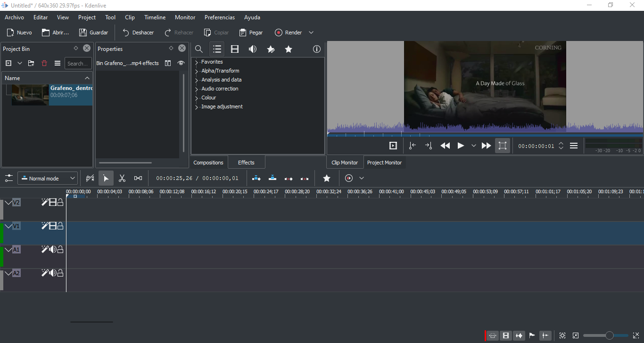Toggle snap in timeline
This screenshot has width=644, height=343.
[x=545, y=335]
